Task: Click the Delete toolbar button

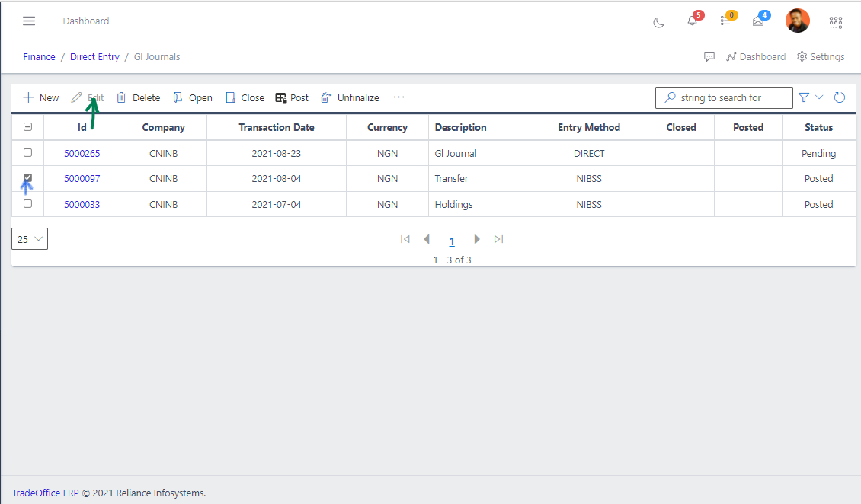Action: (139, 97)
